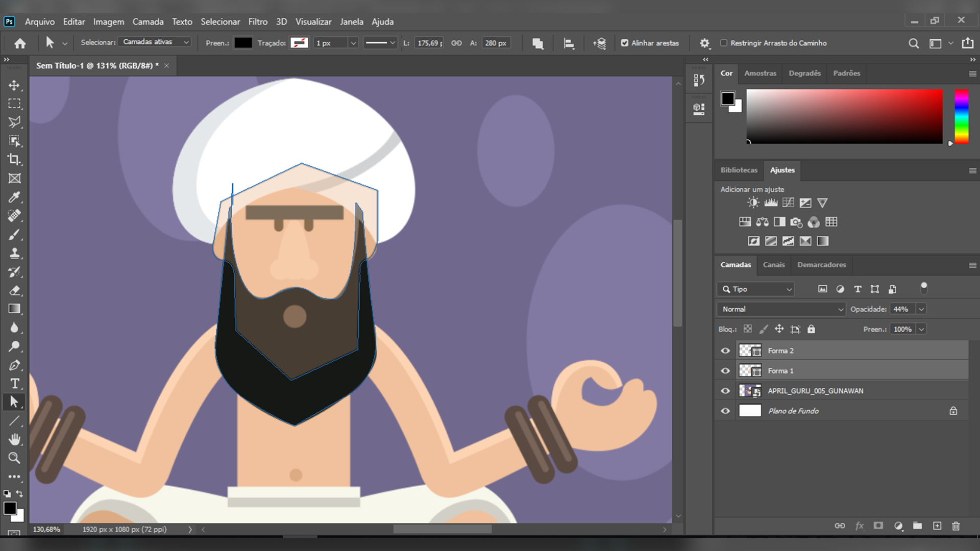The image size is (980, 551).
Task: Select the Gradient tool
Action: (x=14, y=309)
